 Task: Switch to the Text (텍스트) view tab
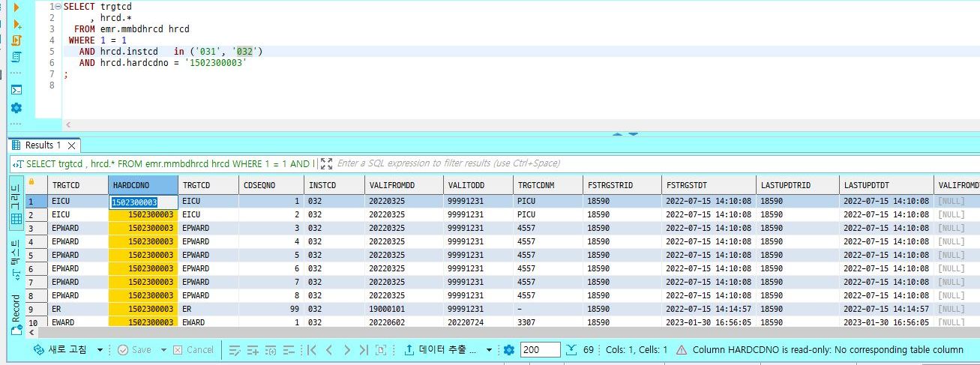pyautogui.click(x=16, y=259)
